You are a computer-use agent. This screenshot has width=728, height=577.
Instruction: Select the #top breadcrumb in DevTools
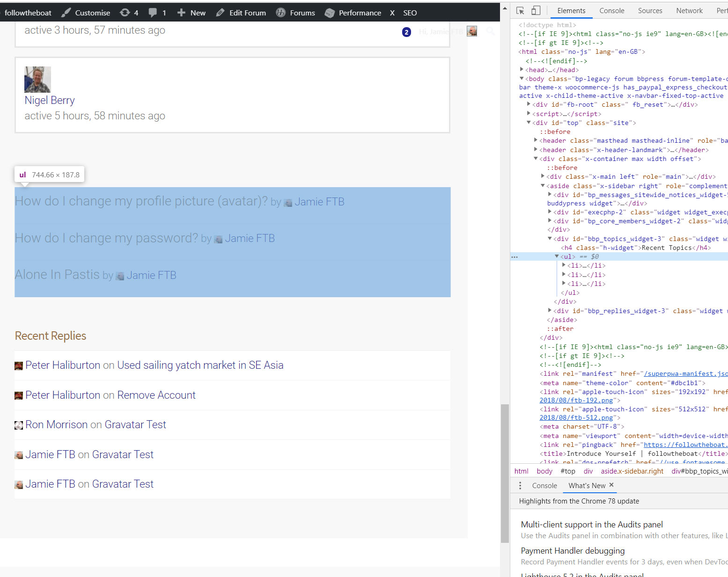pyautogui.click(x=568, y=471)
